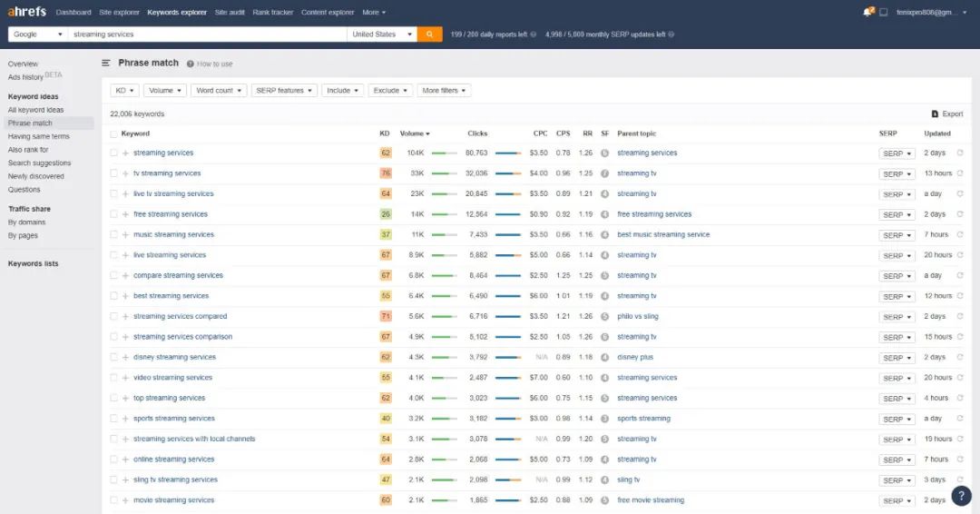Click the orange search magnifier button
Viewport: 980px width, 514px height.
429,35
